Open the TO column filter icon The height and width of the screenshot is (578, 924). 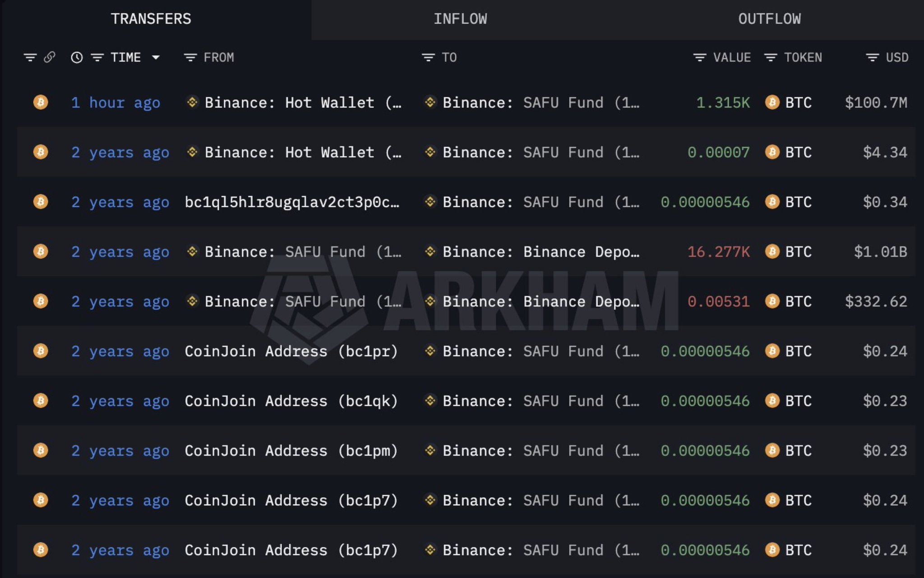click(428, 57)
